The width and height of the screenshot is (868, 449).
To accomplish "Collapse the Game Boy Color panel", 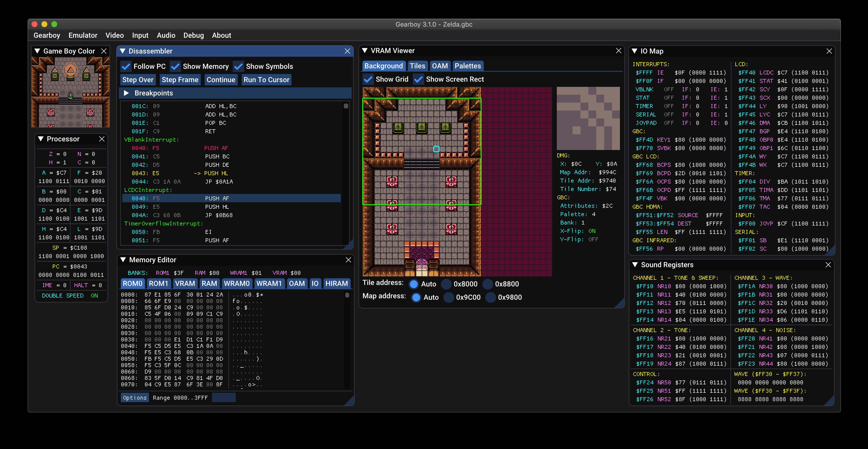I will click(x=37, y=51).
